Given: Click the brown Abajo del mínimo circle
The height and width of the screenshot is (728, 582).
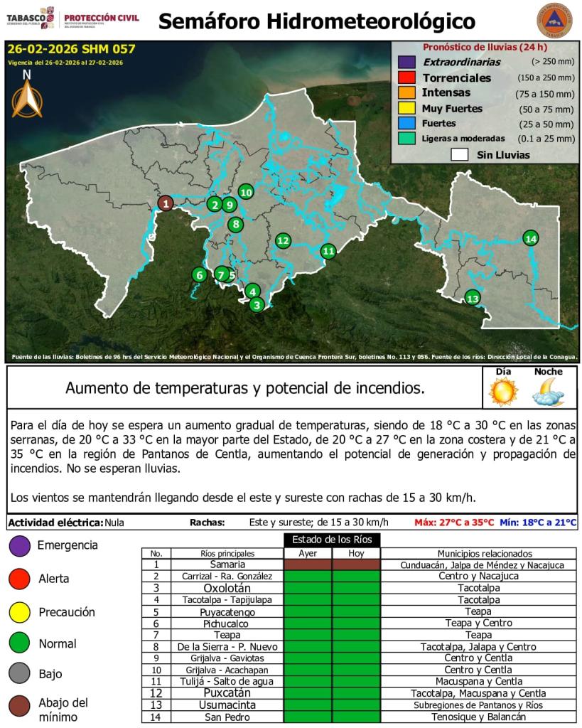Looking at the screenshot, I should (x=19, y=706).
